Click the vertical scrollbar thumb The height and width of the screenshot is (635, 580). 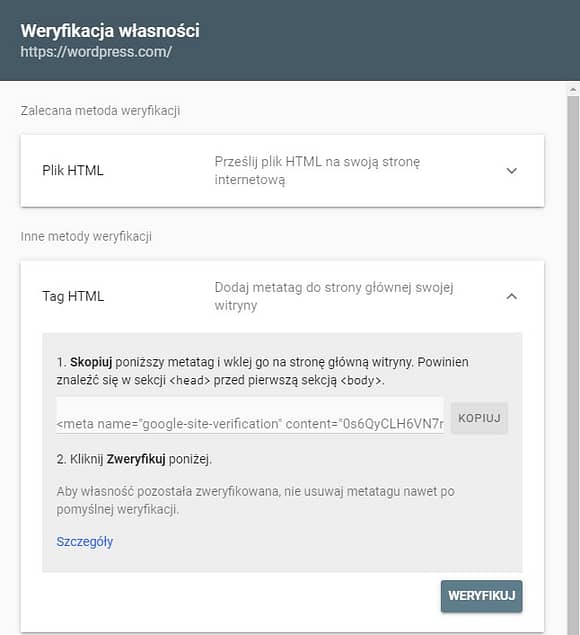(x=573, y=364)
